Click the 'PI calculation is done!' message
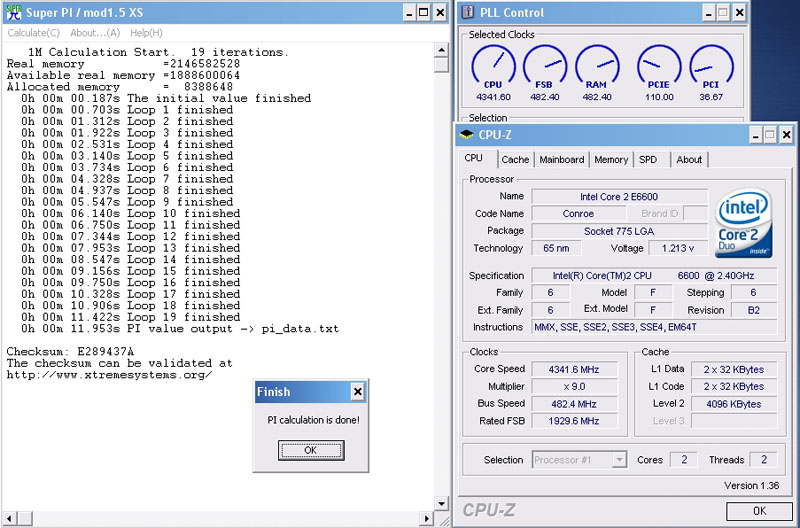Viewport: 800px width, 528px height. tap(313, 420)
